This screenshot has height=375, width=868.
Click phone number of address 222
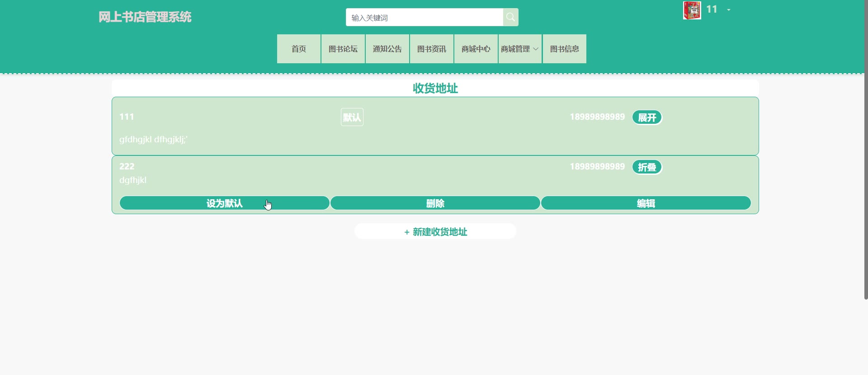pyautogui.click(x=597, y=167)
